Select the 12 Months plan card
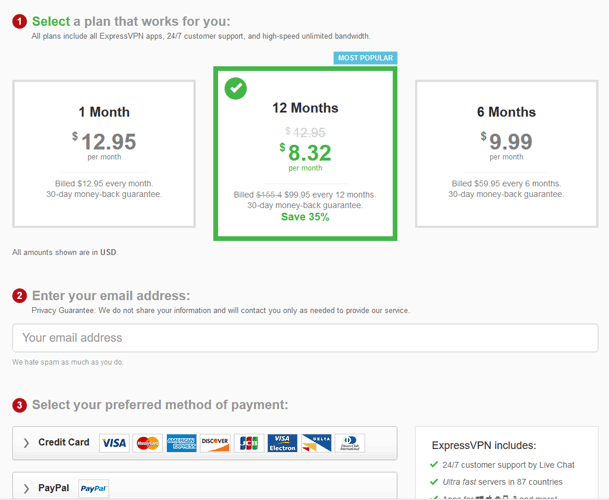The image size is (609, 500). point(305,153)
